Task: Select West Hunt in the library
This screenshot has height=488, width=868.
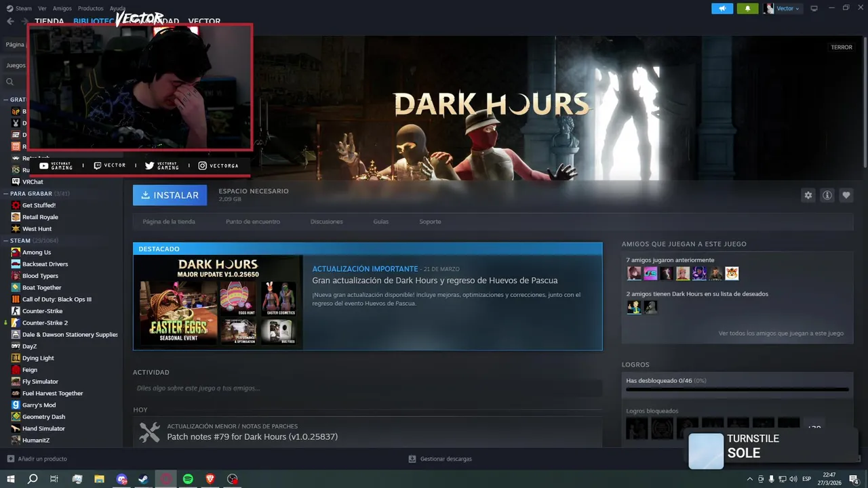Action: tap(37, 229)
